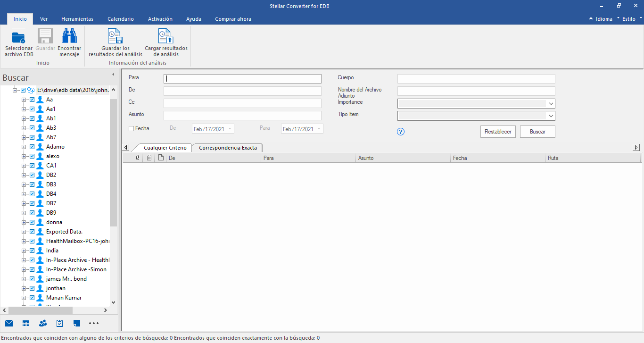Expand the Exported Data. node
The image size is (644, 343).
click(x=24, y=232)
